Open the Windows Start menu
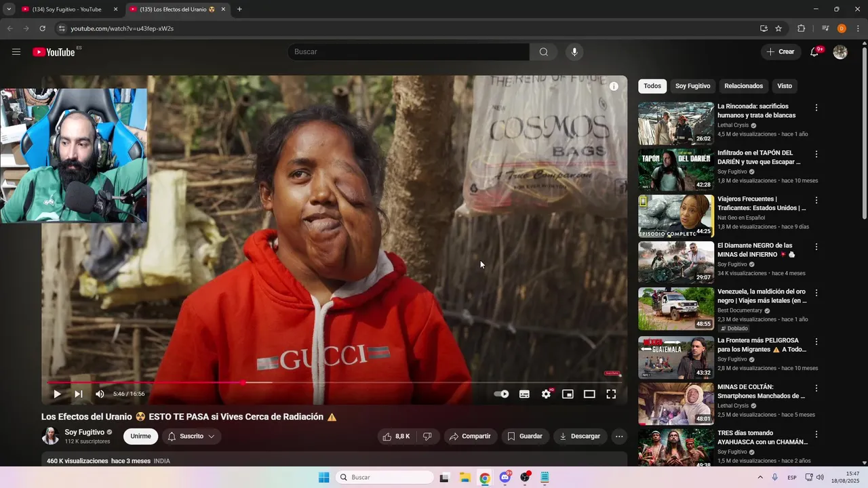The width and height of the screenshot is (868, 488). 323,478
